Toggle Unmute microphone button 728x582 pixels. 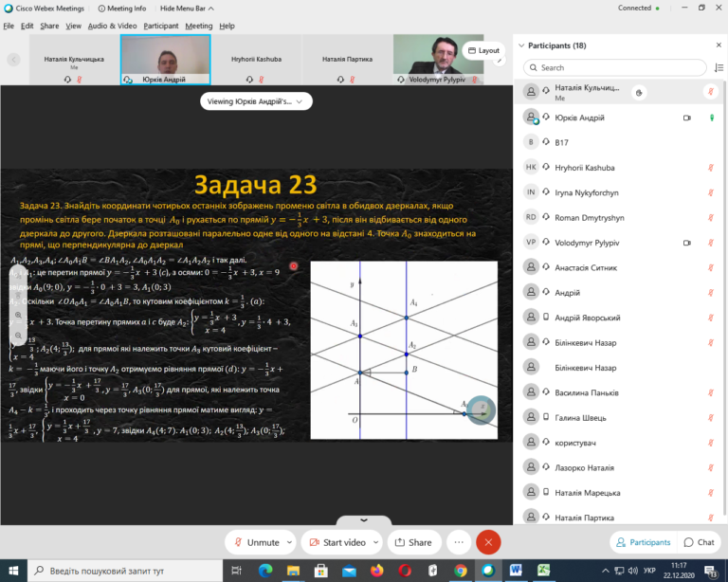pyautogui.click(x=257, y=542)
